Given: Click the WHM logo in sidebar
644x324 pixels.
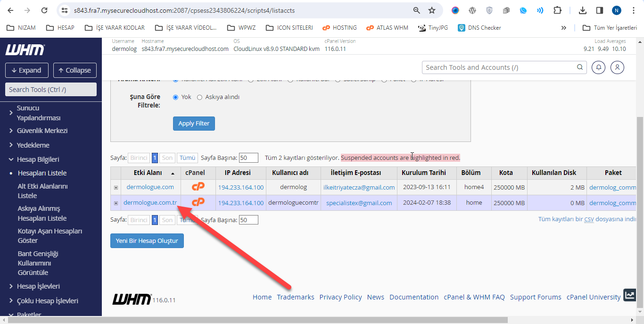Looking at the screenshot, I should (x=25, y=50).
